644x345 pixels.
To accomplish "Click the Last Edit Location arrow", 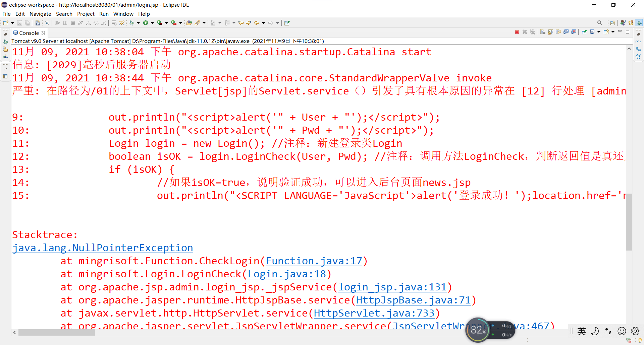I will (241, 23).
